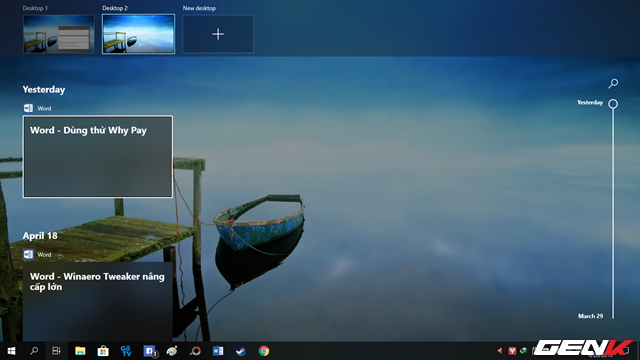Open 'Word - Winaero Tweaker nâng cấp lớn' card
The image size is (640, 360).
click(x=98, y=302)
